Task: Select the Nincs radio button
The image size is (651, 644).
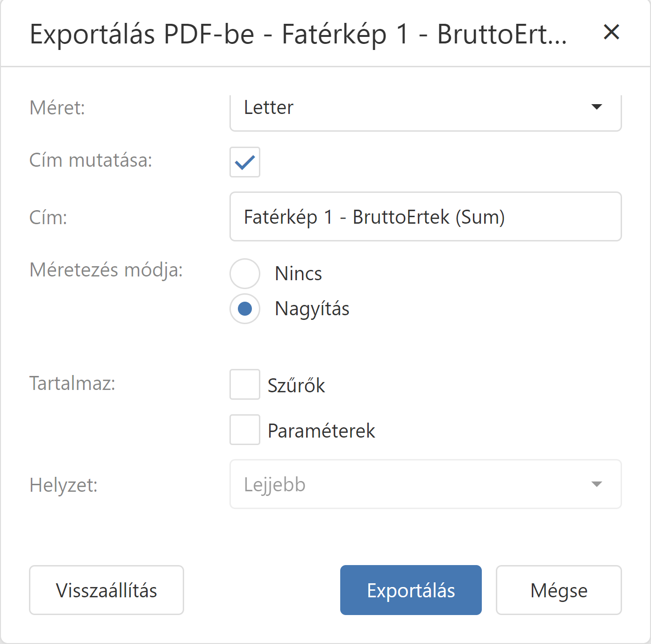Action: tap(245, 274)
